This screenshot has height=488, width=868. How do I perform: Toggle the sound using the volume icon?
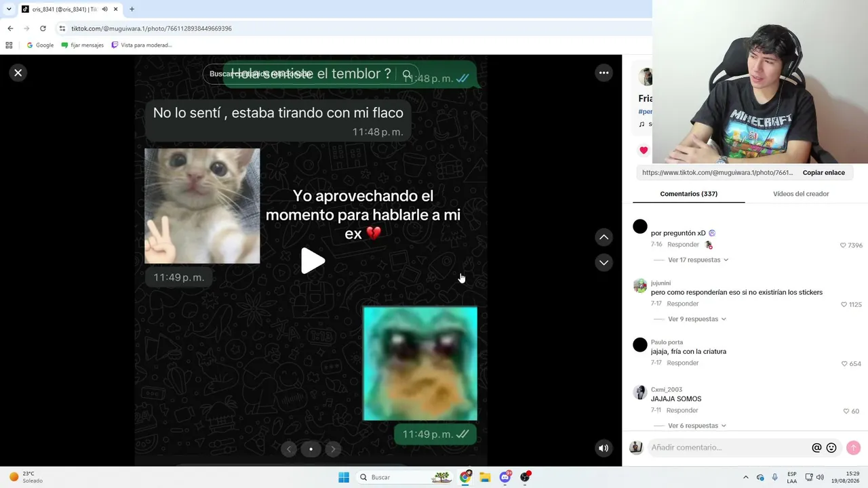click(604, 448)
